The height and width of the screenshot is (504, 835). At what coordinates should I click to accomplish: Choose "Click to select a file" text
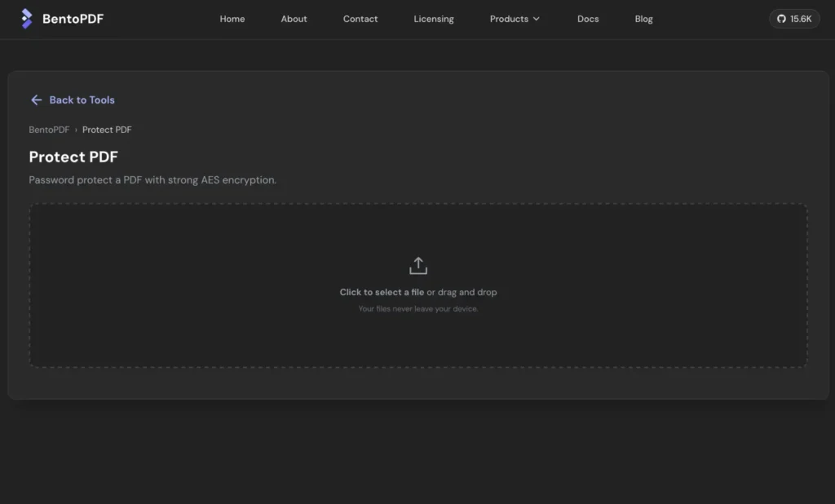382,292
